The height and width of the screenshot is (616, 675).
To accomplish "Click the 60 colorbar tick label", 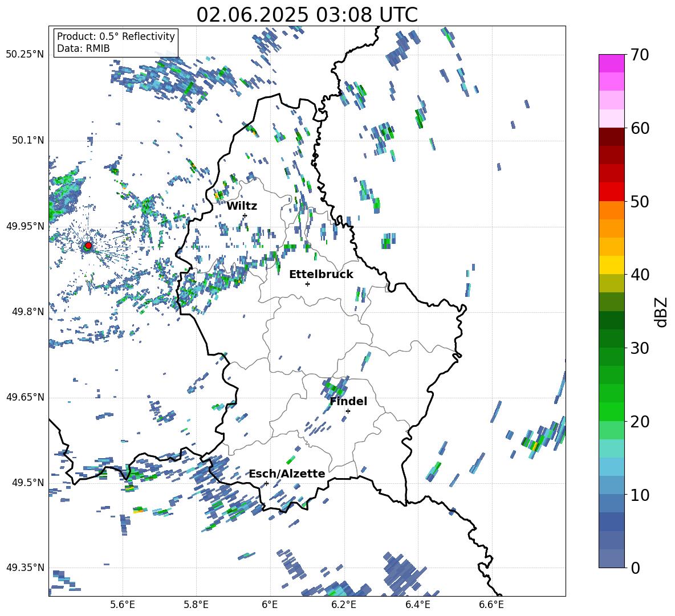I will (x=639, y=128).
